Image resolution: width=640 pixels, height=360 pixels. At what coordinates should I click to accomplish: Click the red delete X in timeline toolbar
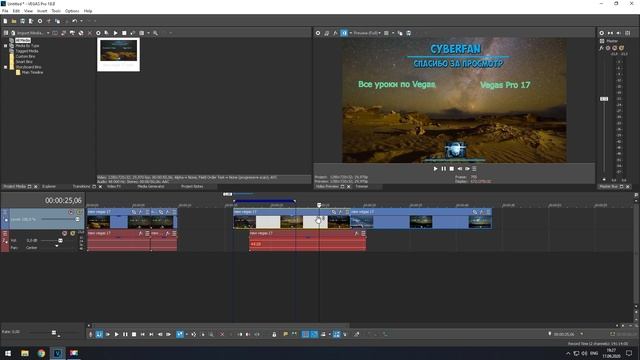[x=222, y=334]
